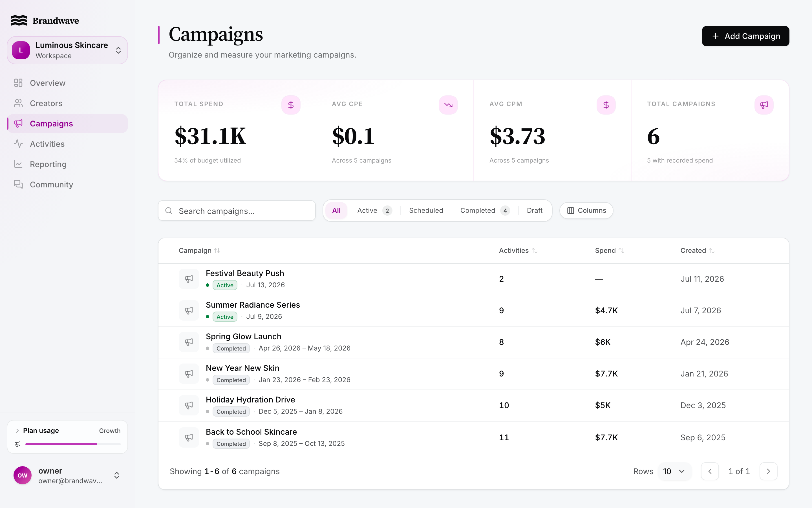The width and height of the screenshot is (812, 508).
Task: Click the '1 of 1' page indicator
Action: click(739, 471)
